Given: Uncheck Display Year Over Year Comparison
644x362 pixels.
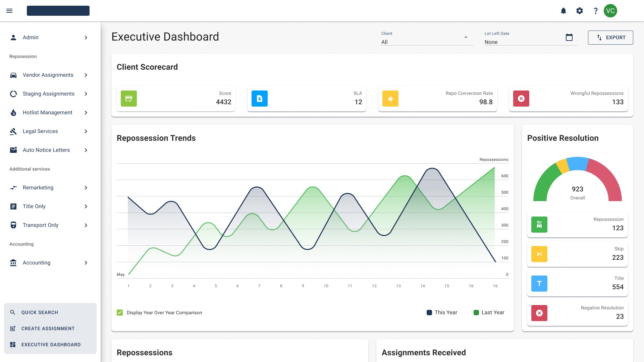Looking at the screenshot, I should pyautogui.click(x=120, y=312).
